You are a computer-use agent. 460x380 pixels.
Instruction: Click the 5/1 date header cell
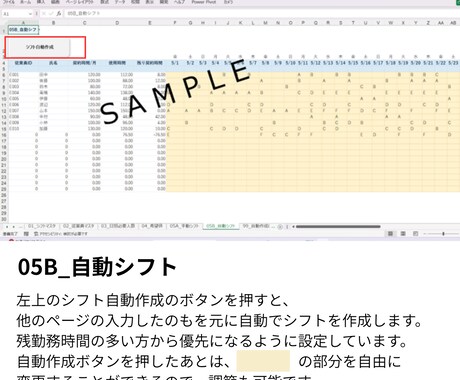[175, 63]
